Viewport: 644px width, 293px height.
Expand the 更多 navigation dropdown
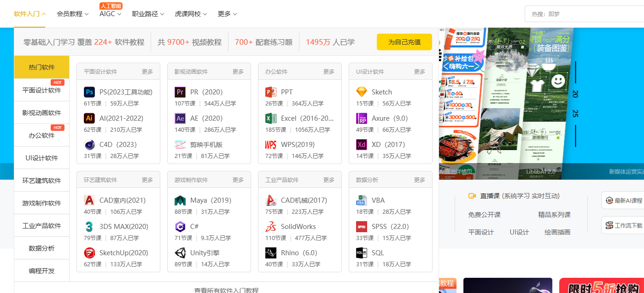(x=228, y=14)
